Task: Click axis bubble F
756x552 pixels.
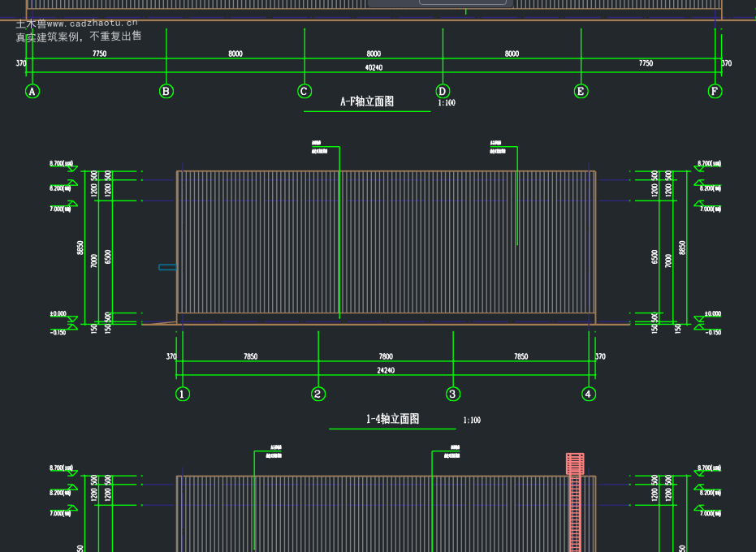Action: click(715, 91)
